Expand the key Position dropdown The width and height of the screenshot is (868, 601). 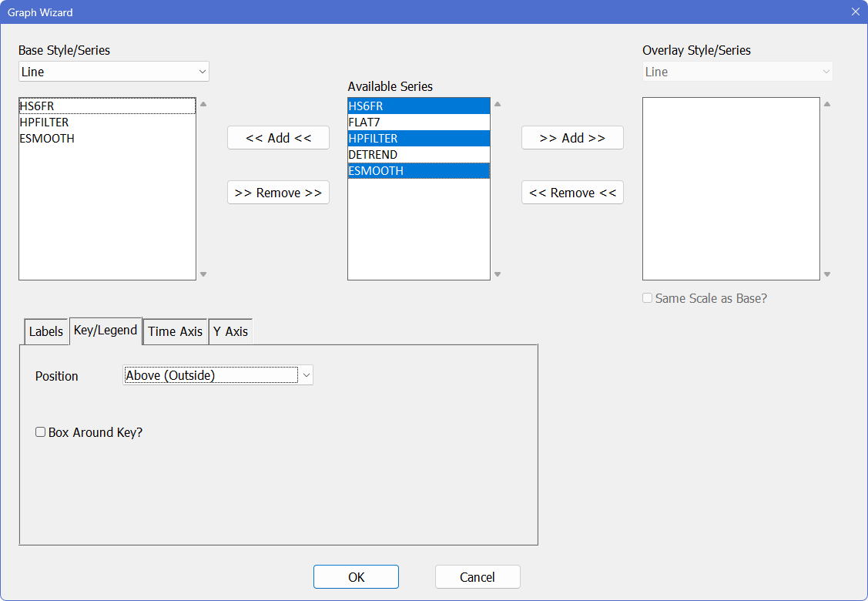(x=218, y=375)
